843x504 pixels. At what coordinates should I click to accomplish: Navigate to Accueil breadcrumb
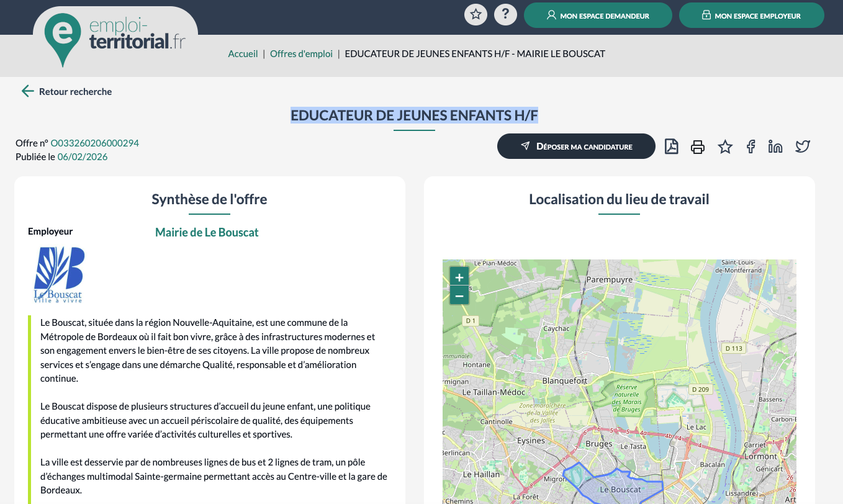point(243,54)
